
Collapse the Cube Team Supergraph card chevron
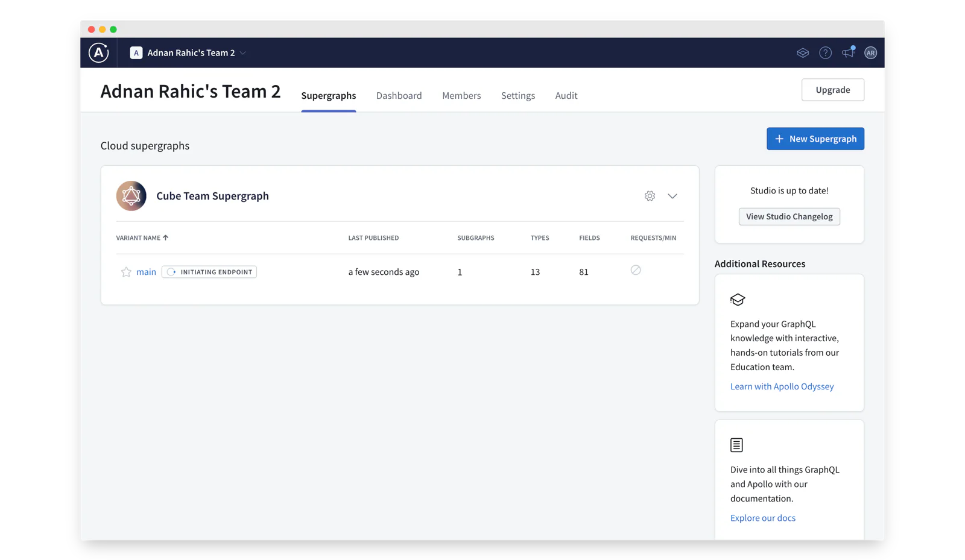672,196
